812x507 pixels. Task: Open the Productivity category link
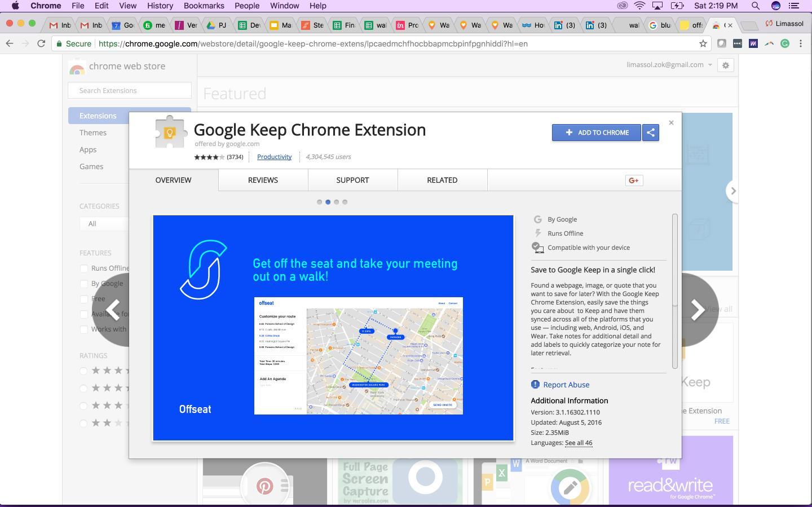(x=274, y=157)
